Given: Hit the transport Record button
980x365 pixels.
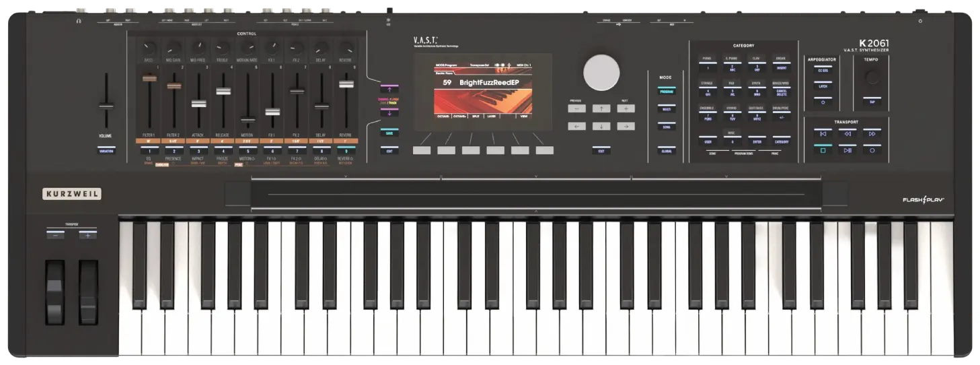Looking at the screenshot, I should click(x=872, y=150).
